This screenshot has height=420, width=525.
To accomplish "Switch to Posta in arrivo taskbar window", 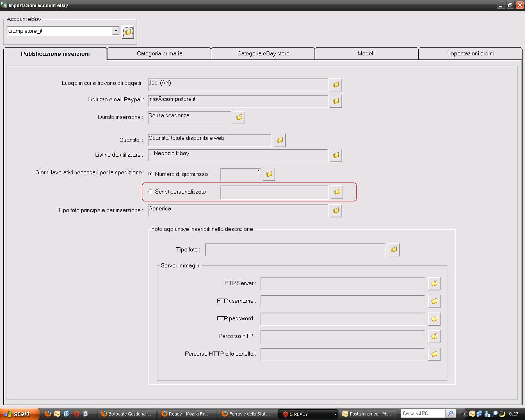I will click(x=369, y=414).
